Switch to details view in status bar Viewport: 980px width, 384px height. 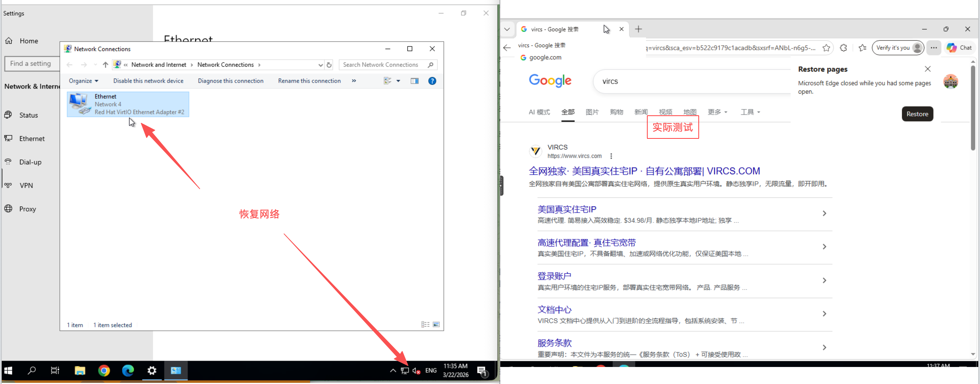[x=425, y=324]
